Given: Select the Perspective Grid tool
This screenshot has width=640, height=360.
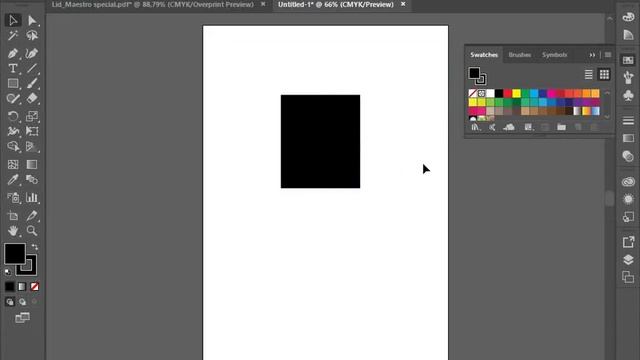Looking at the screenshot, I should coord(32,147).
